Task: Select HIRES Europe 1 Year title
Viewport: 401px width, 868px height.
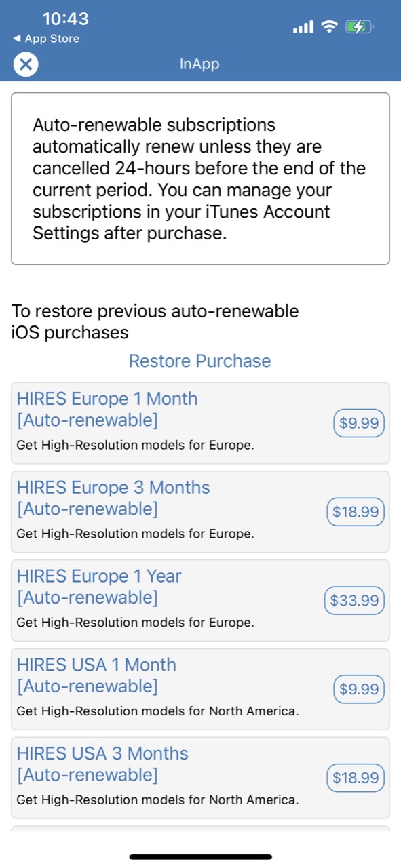Action: pyautogui.click(x=99, y=587)
